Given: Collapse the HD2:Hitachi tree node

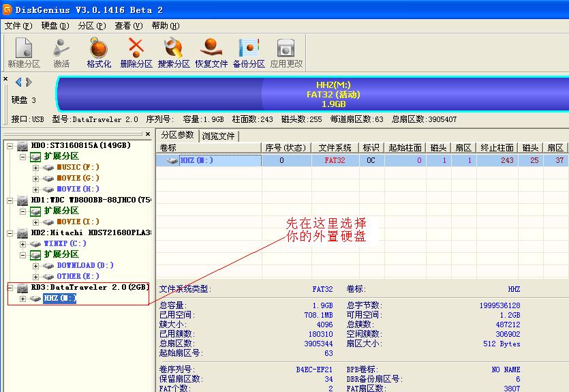Looking at the screenshot, I should (x=10, y=233).
